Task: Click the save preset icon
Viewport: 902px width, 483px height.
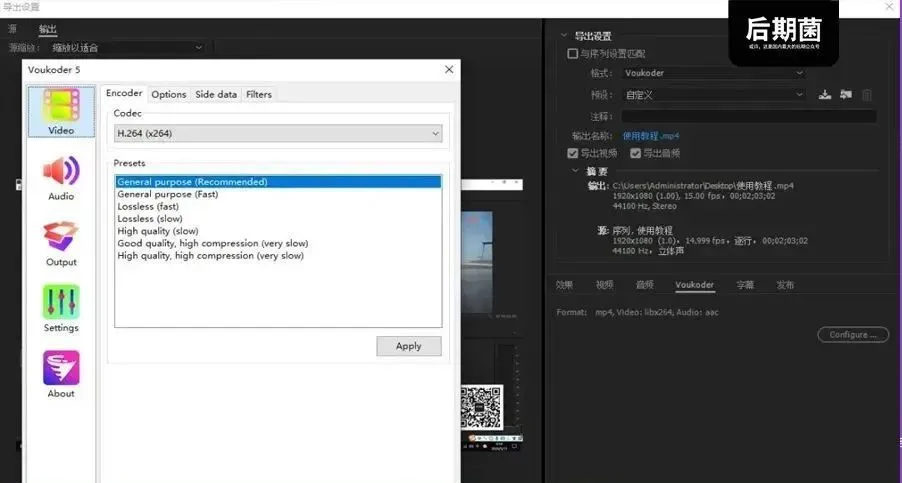Action: 825,95
